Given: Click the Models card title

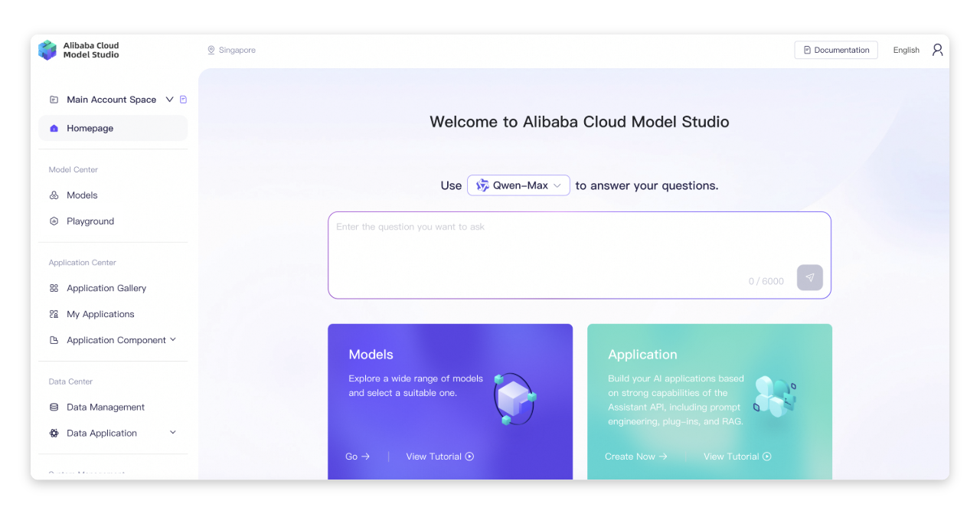Looking at the screenshot, I should [371, 355].
